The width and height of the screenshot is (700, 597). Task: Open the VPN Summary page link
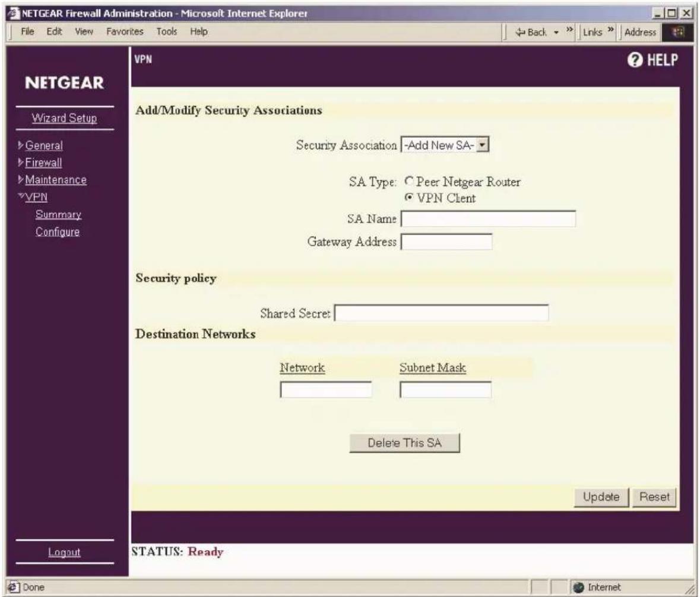[59, 215]
